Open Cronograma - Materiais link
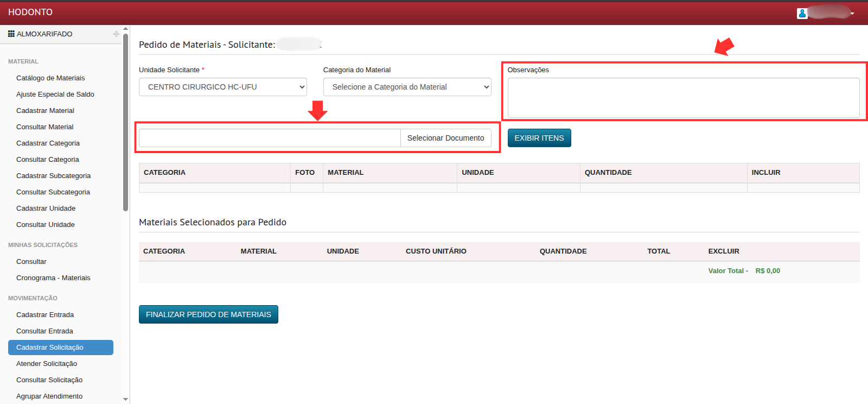 click(x=53, y=278)
